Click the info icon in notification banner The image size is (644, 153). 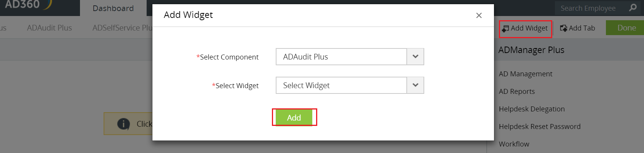(123, 124)
